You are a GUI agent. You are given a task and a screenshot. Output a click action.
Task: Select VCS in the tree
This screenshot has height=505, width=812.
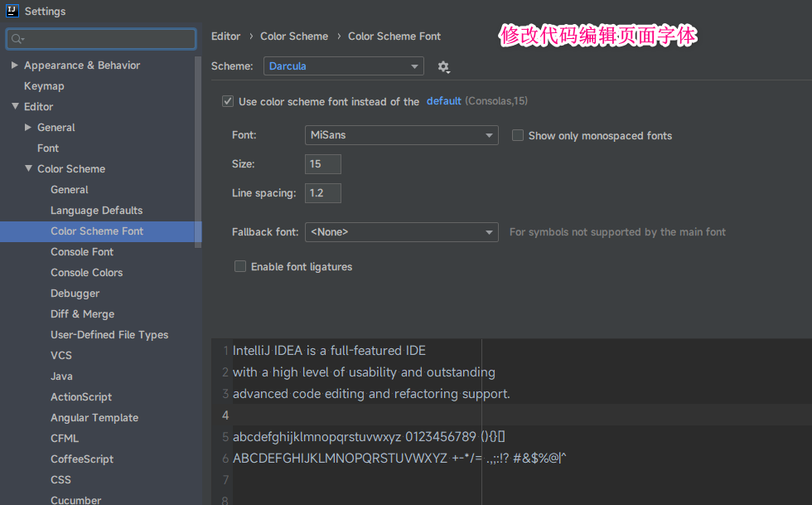61,356
